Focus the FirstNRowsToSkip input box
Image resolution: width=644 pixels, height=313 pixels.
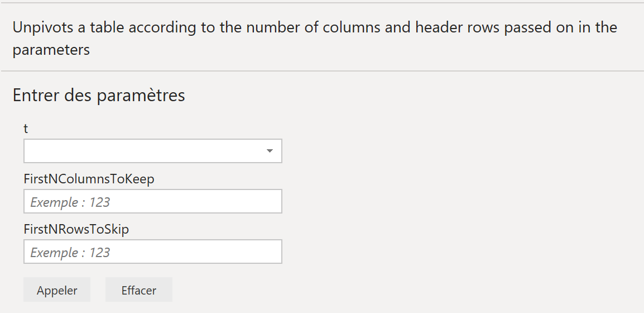pyautogui.click(x=153, y=252)
